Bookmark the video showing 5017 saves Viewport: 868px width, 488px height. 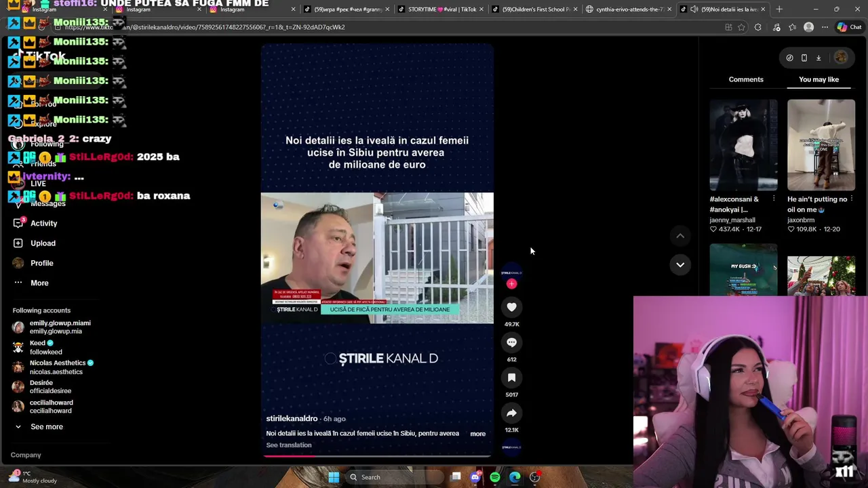tap(511, 378)
